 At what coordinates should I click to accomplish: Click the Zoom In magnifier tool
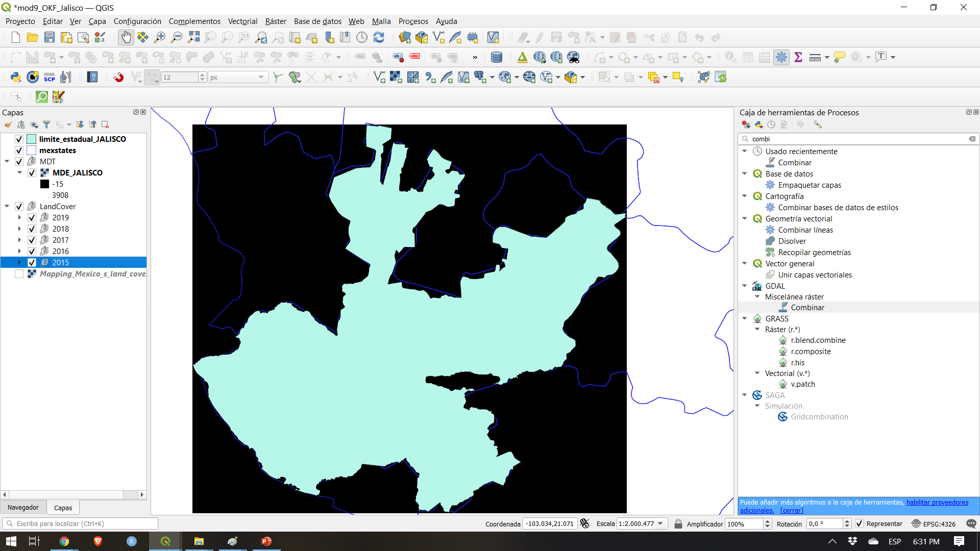[x=160, y=37]
